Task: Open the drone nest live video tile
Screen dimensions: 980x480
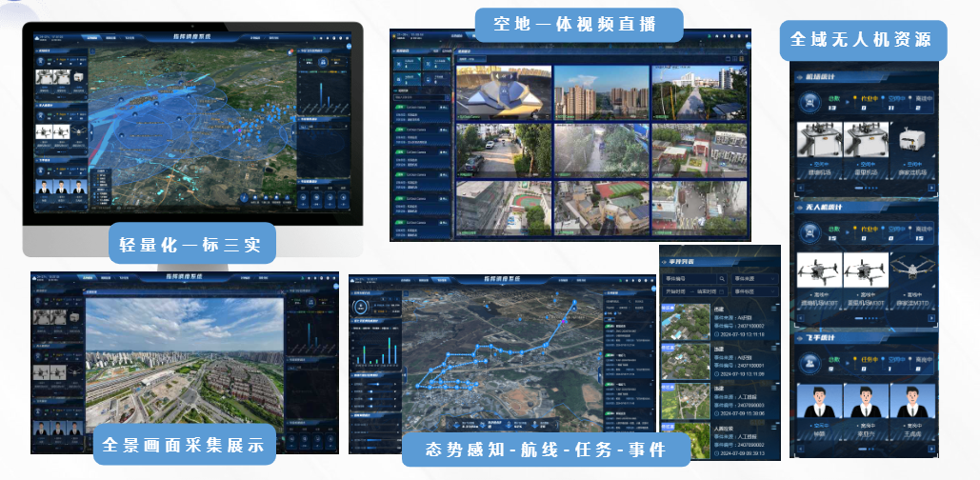Action: coord(504,92)
